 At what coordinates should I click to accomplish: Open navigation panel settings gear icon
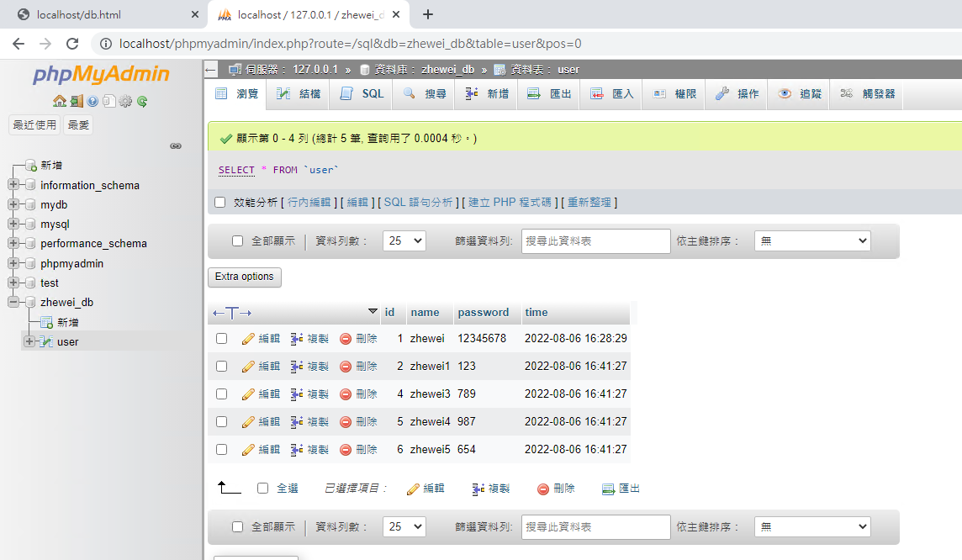click(x=125, y=101)
